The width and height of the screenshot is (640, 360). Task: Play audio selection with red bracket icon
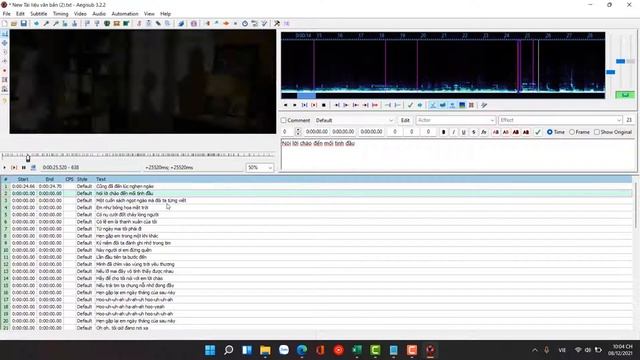pyautogui.click(x=314, y=105)
